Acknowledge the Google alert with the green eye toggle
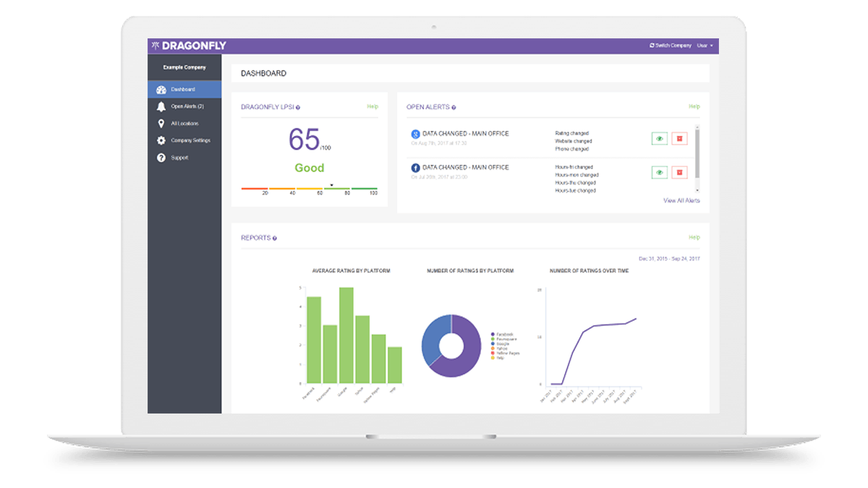This screenshot has height=488, width=868. (x=659, y=138)
